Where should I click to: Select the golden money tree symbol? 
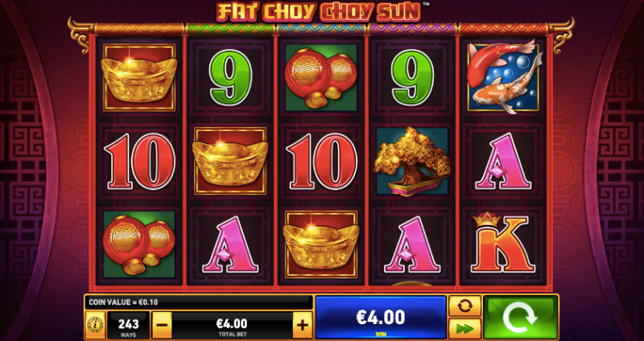(412, 162)
